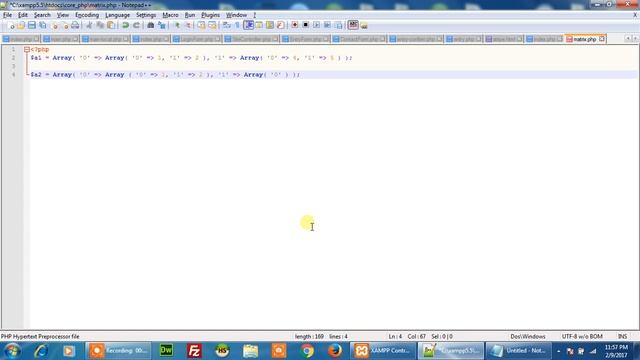Switch to the Recording taskbar window
Viewport: 640px width, 360px height.
point(118,351)
